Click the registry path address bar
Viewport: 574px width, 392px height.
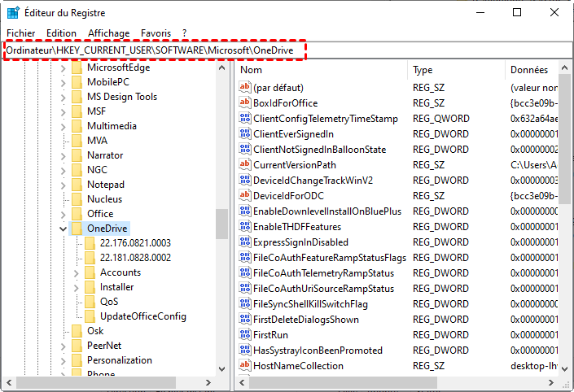pyautogui.click(x=287, y=50)
